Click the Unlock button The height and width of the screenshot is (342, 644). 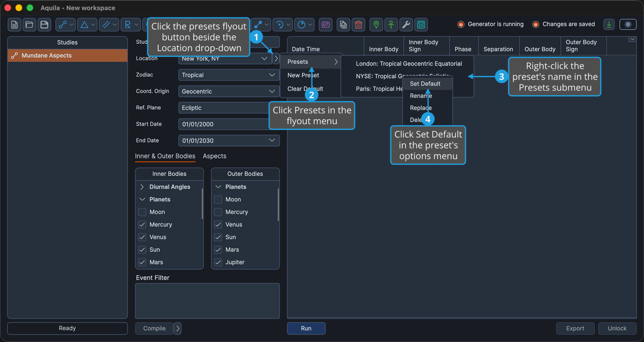tap(617, 328)
